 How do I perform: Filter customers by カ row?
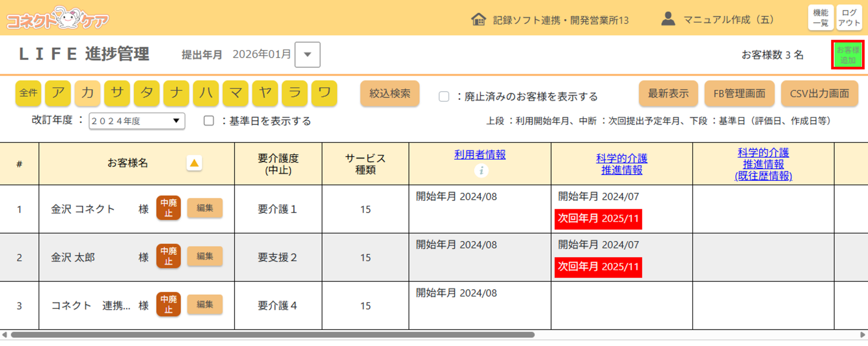87,93
